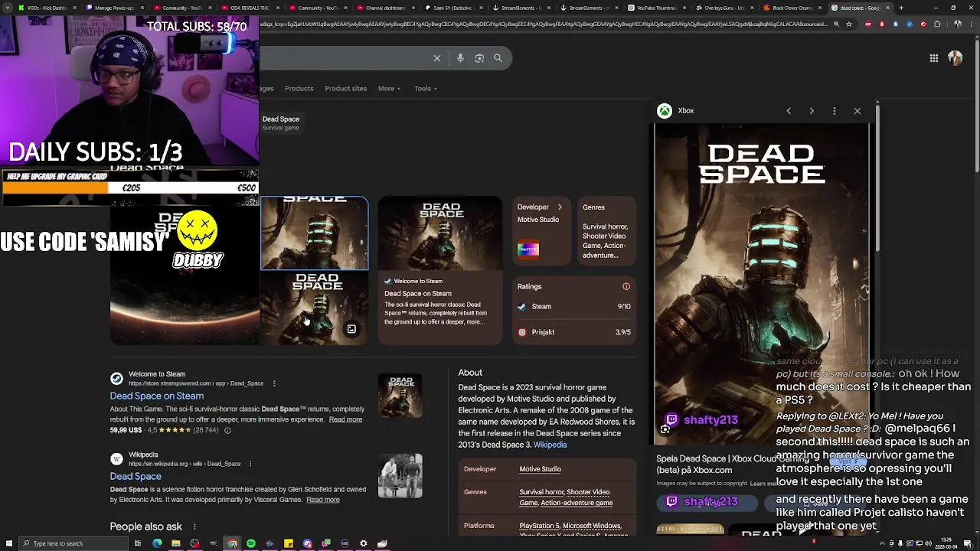
Task: Open Task View on the taskbar
Action: (138, 543)
